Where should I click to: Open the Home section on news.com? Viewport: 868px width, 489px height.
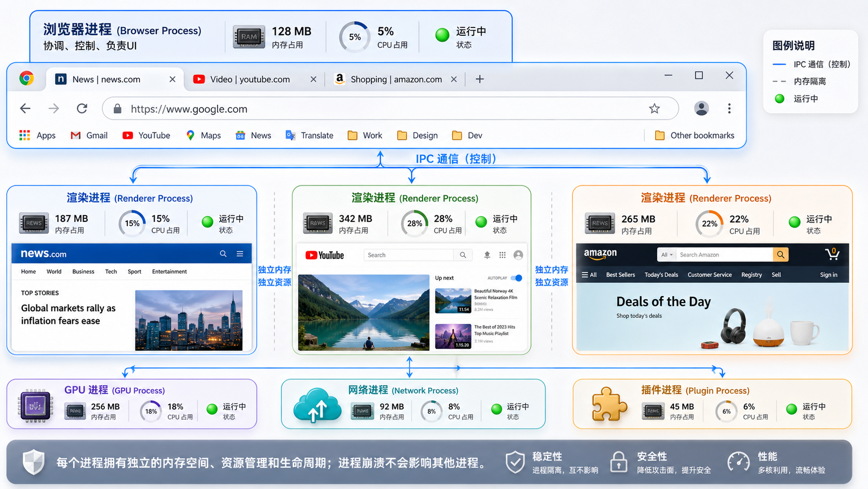[29, 271]
